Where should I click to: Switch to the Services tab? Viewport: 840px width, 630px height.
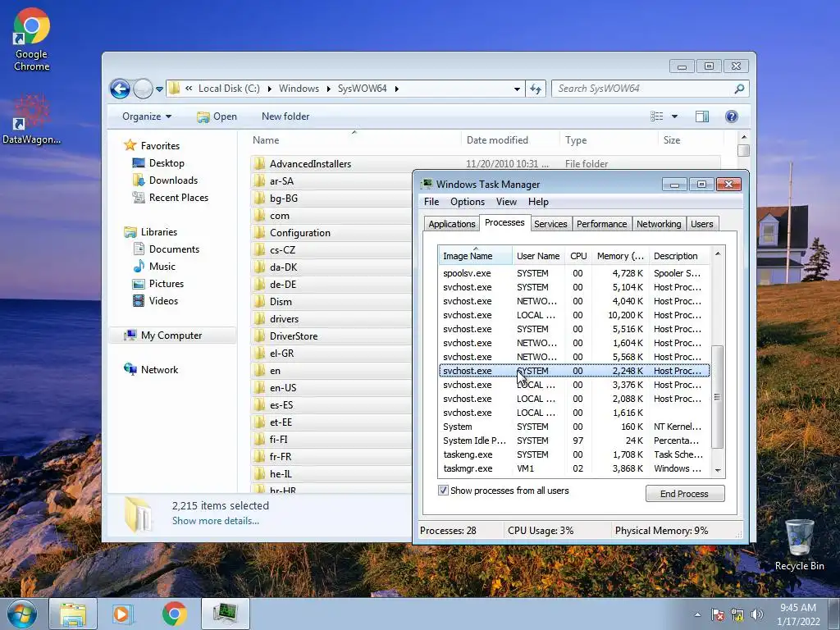pyautogui.click(x=550, y=224)
